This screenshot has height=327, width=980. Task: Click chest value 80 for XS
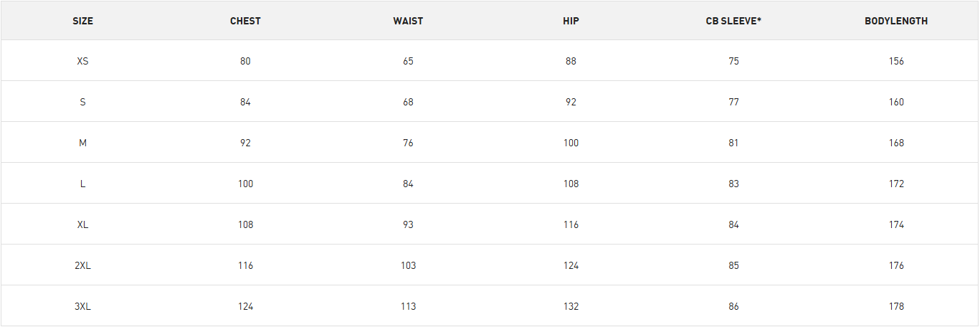click(245, 61)
